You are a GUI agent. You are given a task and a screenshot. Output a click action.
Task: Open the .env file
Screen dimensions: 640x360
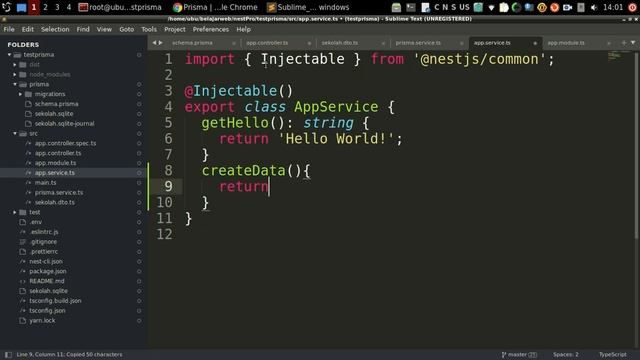click(36, 222)
